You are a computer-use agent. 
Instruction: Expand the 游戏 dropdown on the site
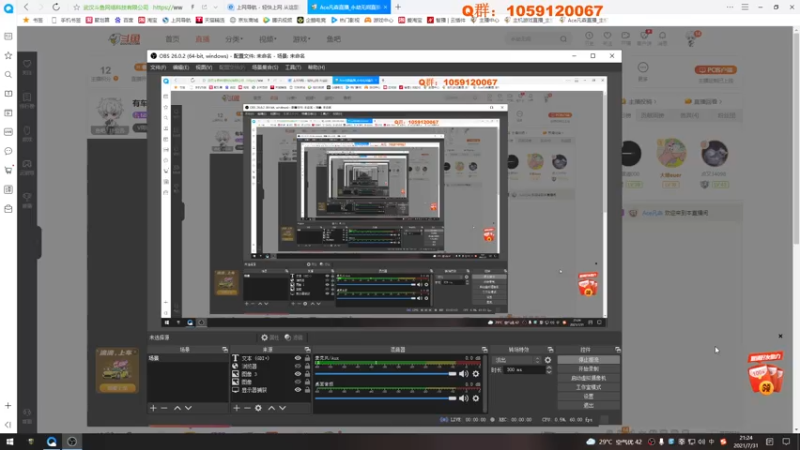click(x=301, y=39)
